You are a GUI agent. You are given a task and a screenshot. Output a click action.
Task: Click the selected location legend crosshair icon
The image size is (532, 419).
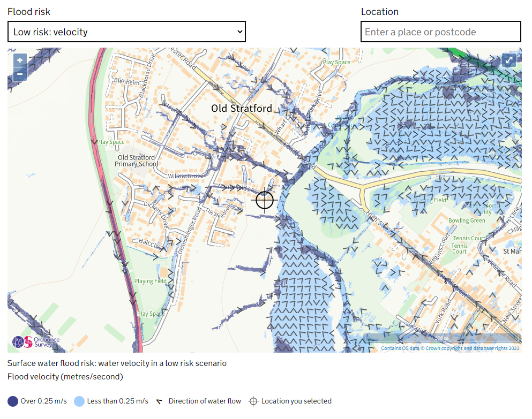[x=253, y=401]
